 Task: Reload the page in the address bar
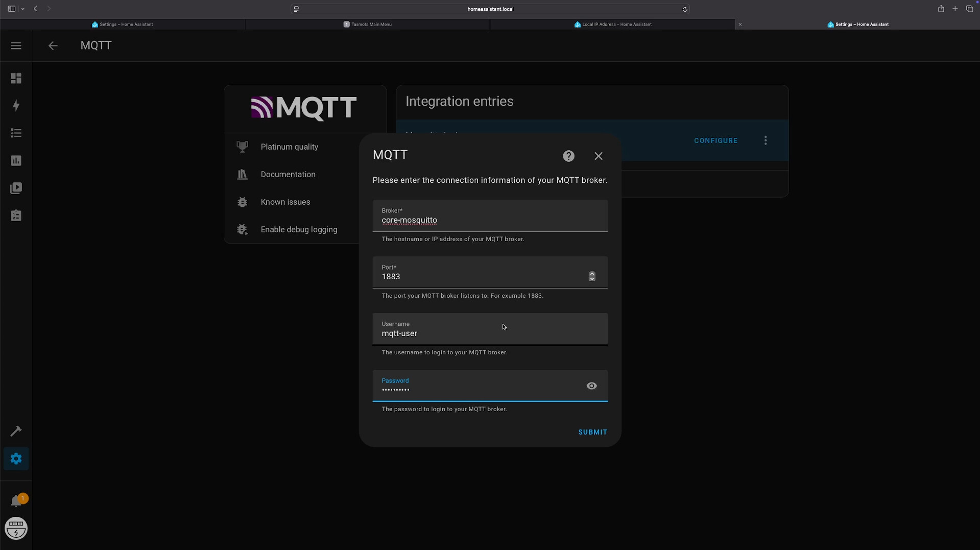(x=685, y=9)
